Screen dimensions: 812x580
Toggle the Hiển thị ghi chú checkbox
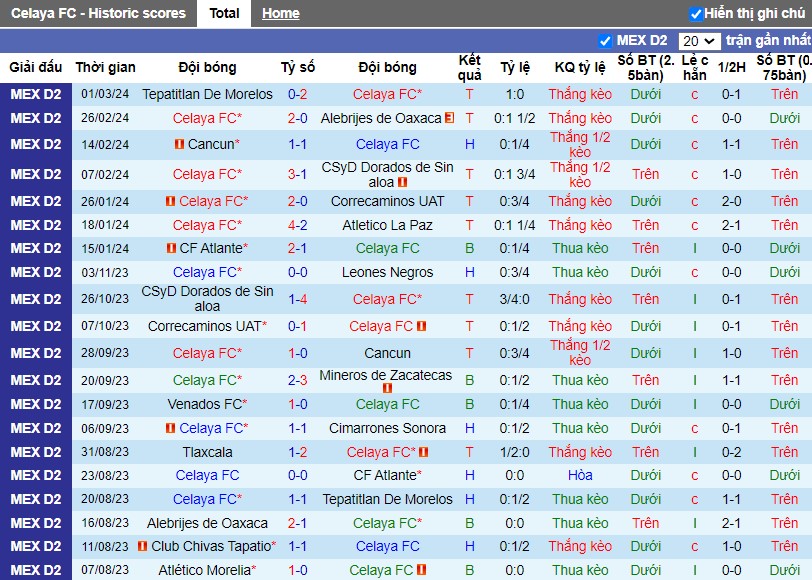point(695,13)
